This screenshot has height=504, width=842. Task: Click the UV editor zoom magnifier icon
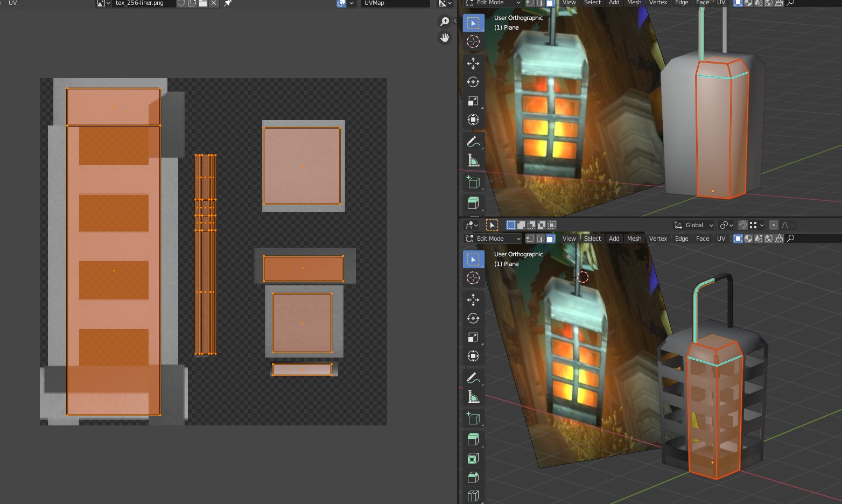445,22
